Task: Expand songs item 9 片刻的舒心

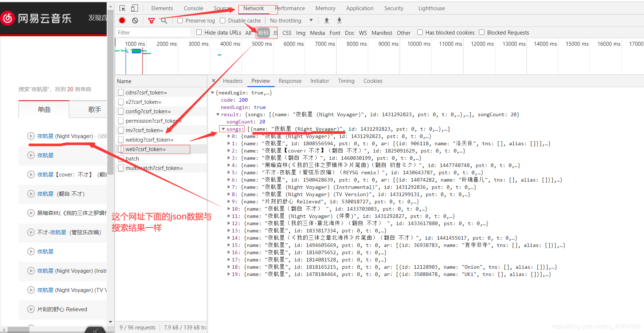Action: coord(229,202)
